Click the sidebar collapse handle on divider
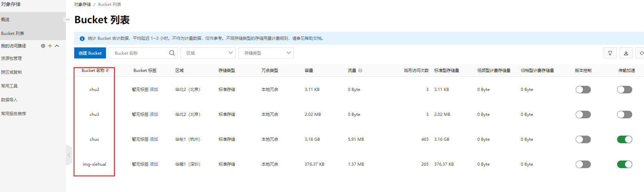This screenshot has width=644, height=192. [x=69, y=155]
